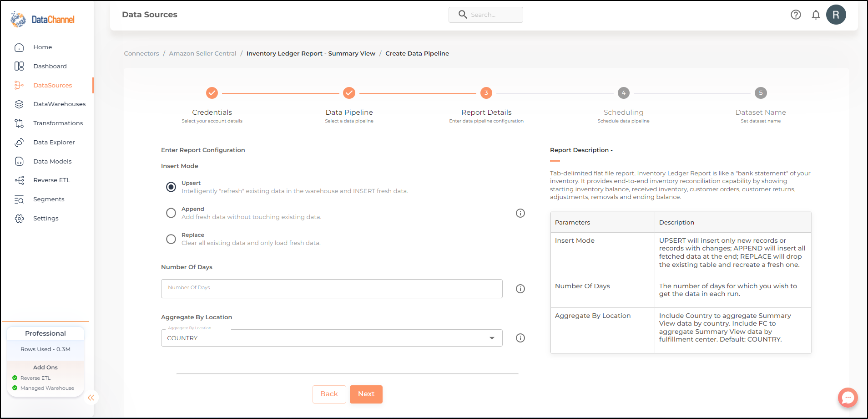Click the Report Description heading
Screen dimensions: 868x419
coord(581,150)
